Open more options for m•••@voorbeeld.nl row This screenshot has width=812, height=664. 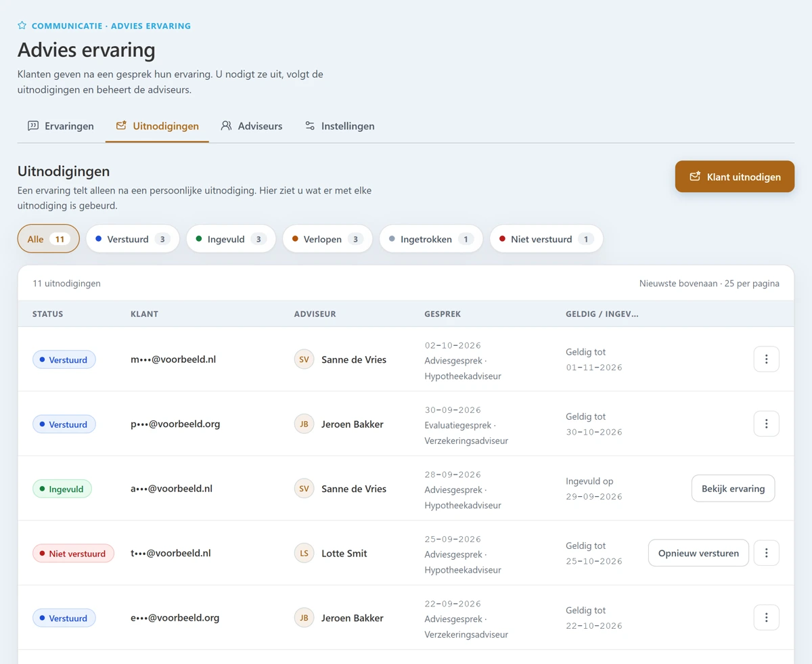click(767, 359)
